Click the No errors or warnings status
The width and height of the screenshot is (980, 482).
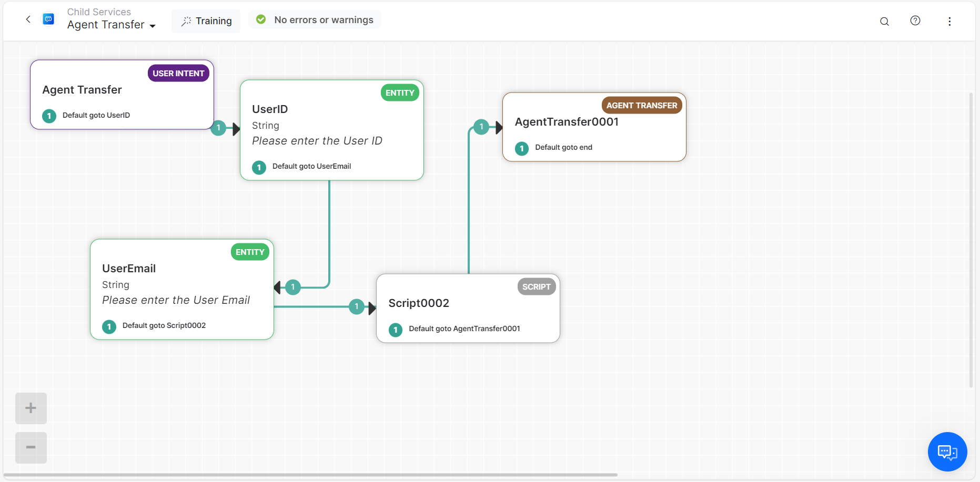[315, 20]
